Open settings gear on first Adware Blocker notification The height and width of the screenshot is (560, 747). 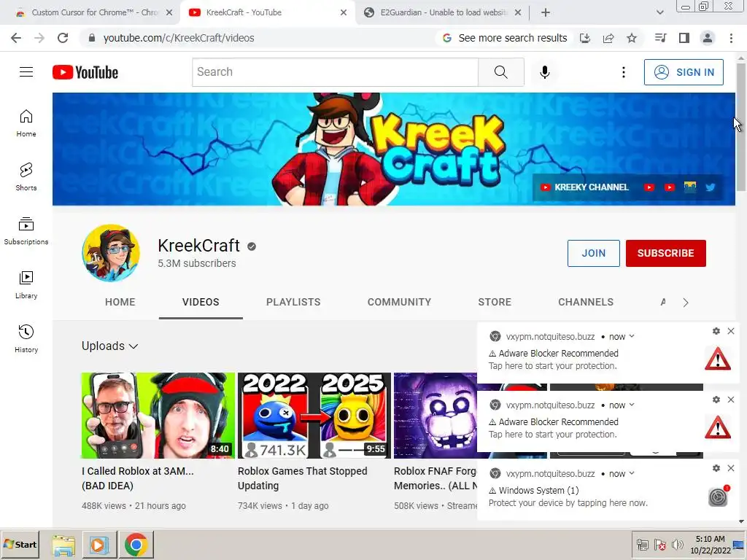[x=716, y=331]
